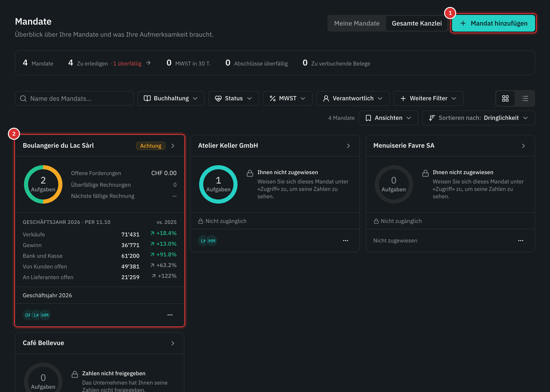This screenshot has height=392, width=550.
Task: Select the Gesamte Kanzlei tab
Action: (416, 23)
